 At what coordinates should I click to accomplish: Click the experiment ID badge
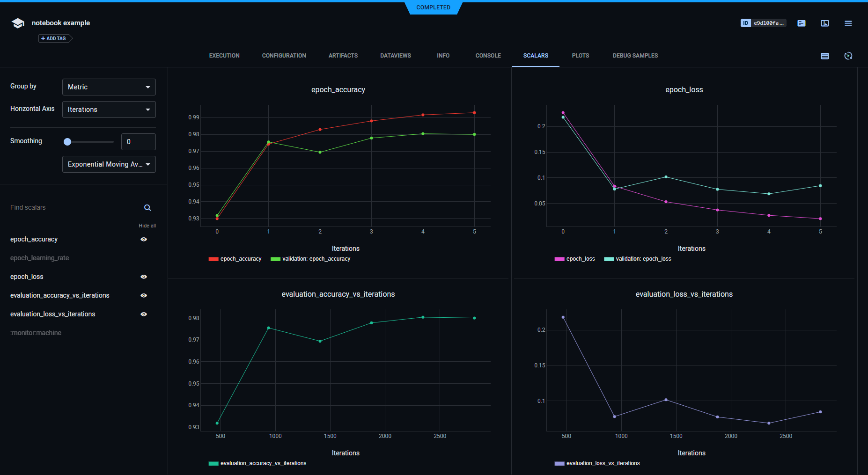(763, 23)
